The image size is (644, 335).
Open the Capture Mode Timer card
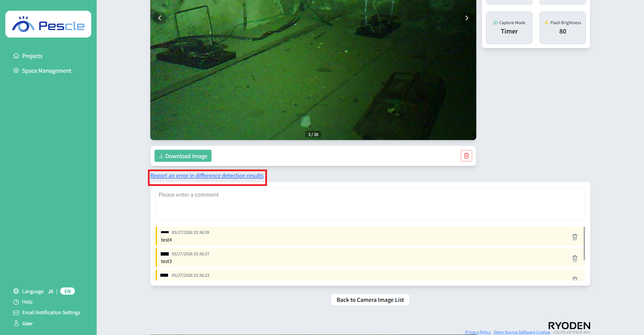[x=509, y=28]
